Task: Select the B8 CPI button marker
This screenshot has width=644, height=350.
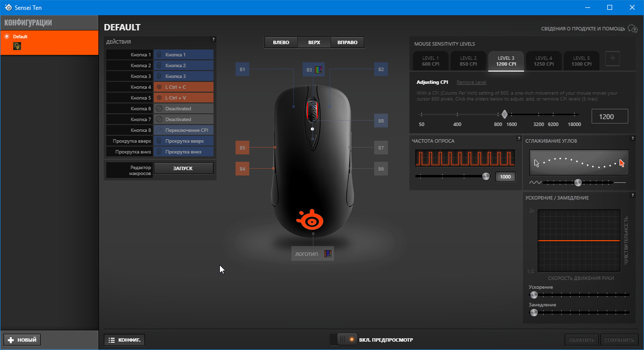Action: point(381,121)
